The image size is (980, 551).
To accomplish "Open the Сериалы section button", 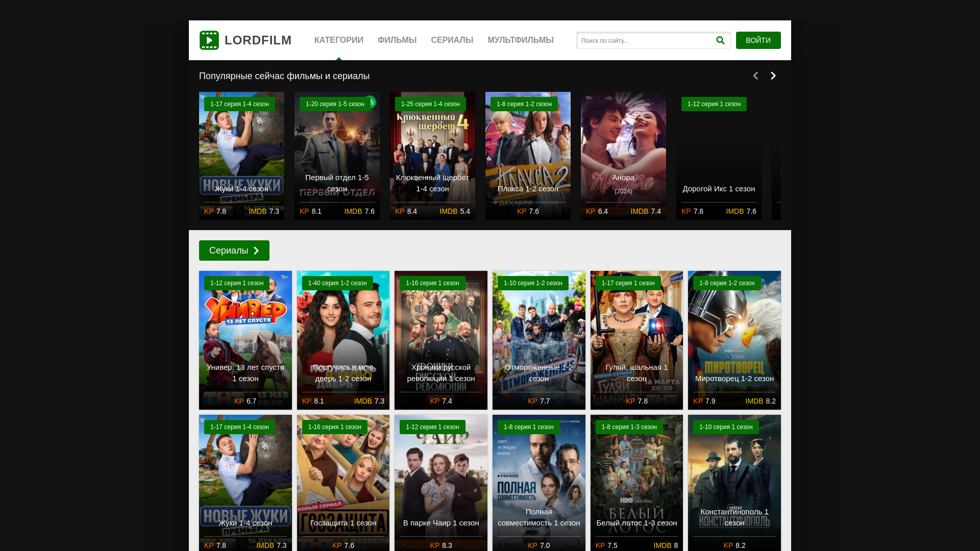I will [234, 251].
